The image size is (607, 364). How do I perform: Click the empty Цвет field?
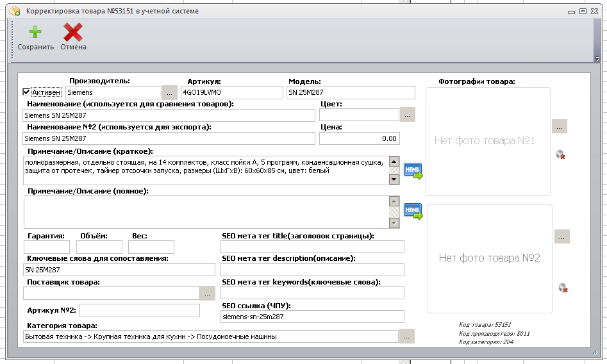pyautogui.click(x=359, y=115)
